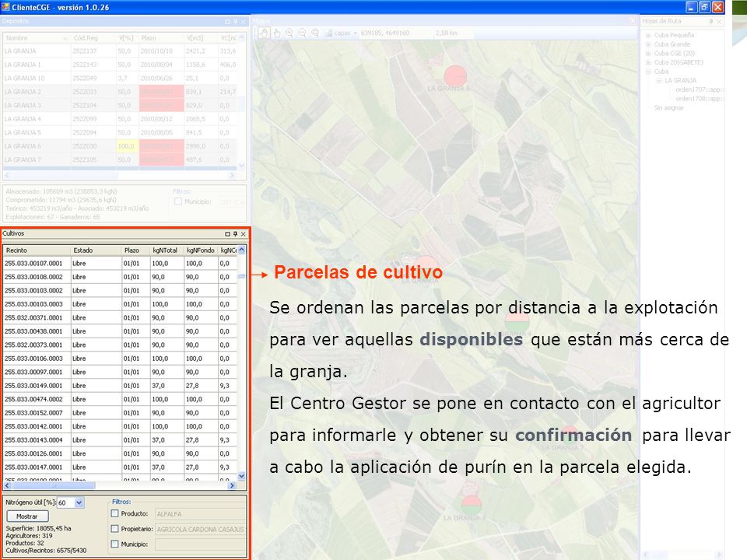This screenshot has height=560, width=747.
Task: Click the Propietario field showing AGRICOLA CARDONA
Action: coord(200,529)
